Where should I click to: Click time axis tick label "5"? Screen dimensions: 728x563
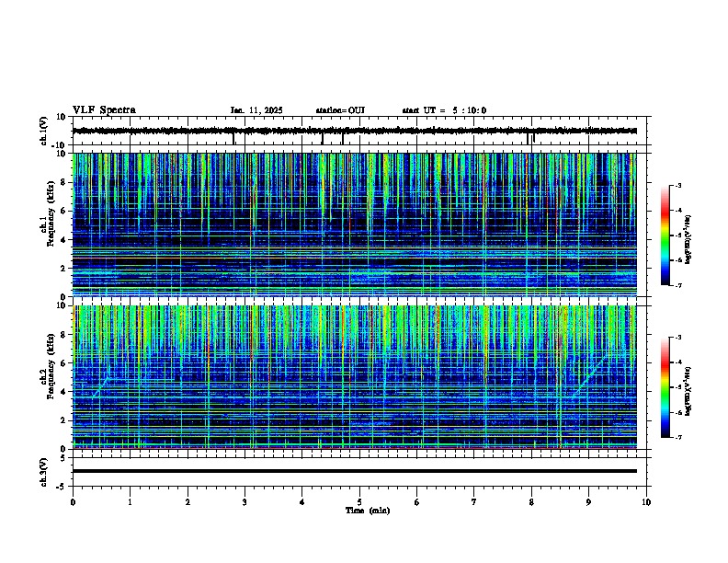click(359, 502)
